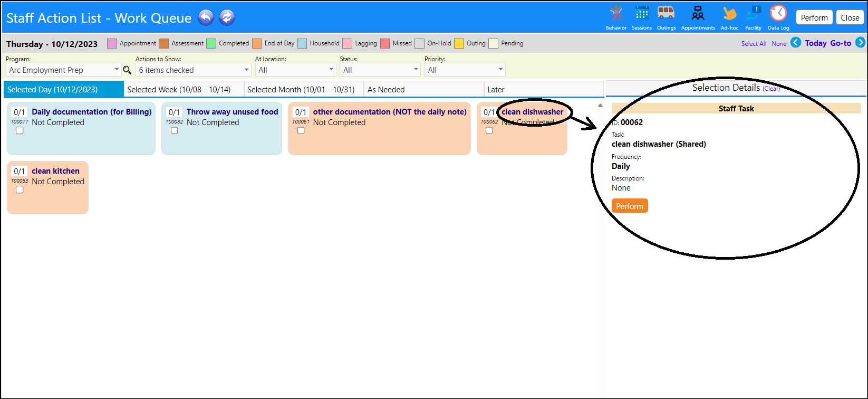Image resolution: width=868 pixels, height=399 pixels.
Task: Click the End of Day color swatch
Action: [257, 43]
